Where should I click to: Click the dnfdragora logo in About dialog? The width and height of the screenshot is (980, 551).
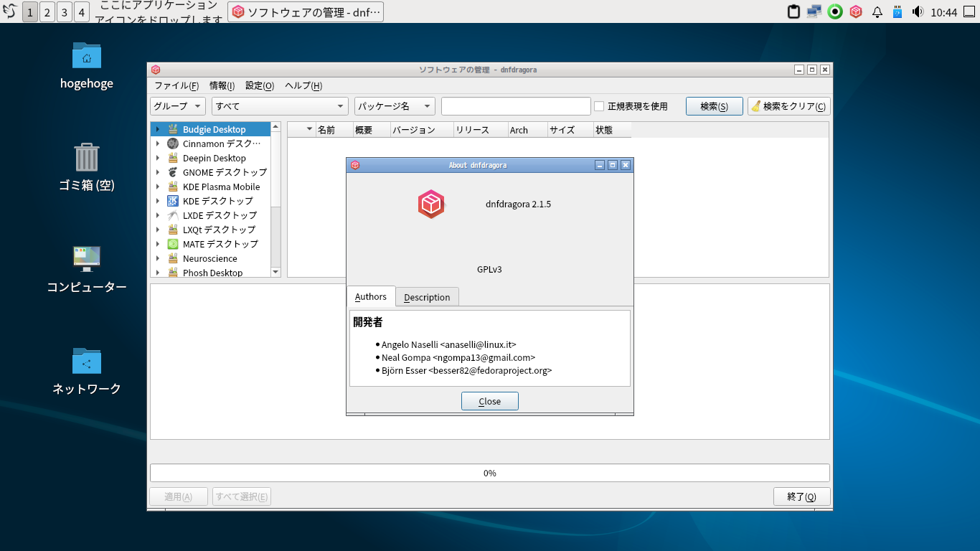(x=431, y=204)
